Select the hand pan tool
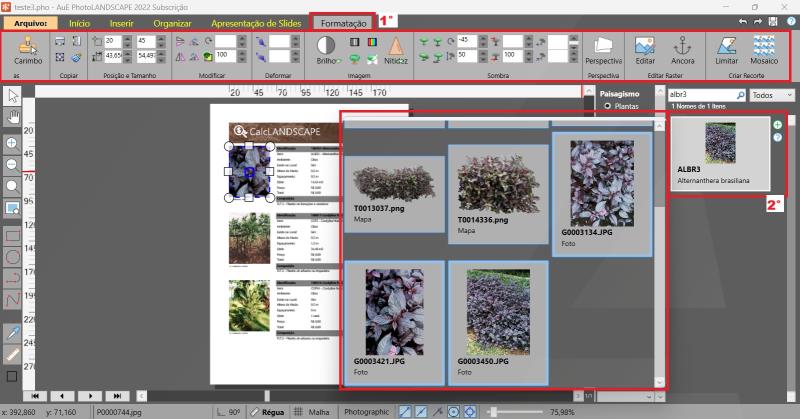The width and height of the screenshot is (800, 419). pyautogui.click(x=12, y=117)
